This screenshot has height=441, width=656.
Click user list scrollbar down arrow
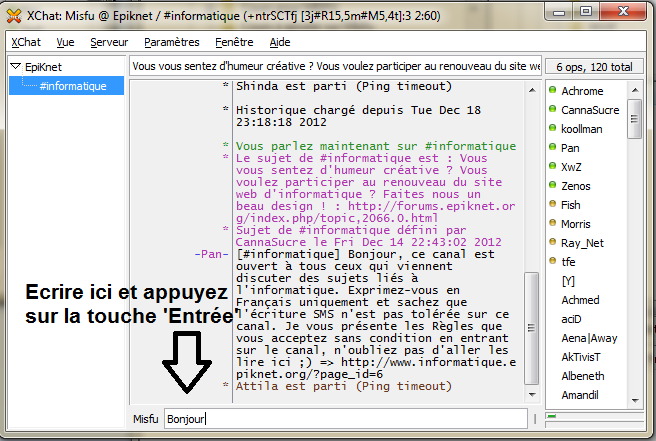point(635,400)
